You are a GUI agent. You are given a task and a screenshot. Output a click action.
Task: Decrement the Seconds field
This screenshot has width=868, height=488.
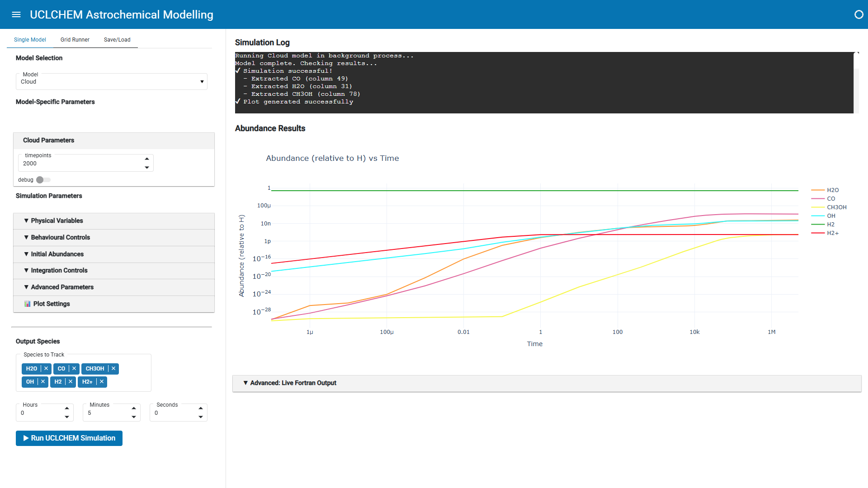tap(201, 417)
